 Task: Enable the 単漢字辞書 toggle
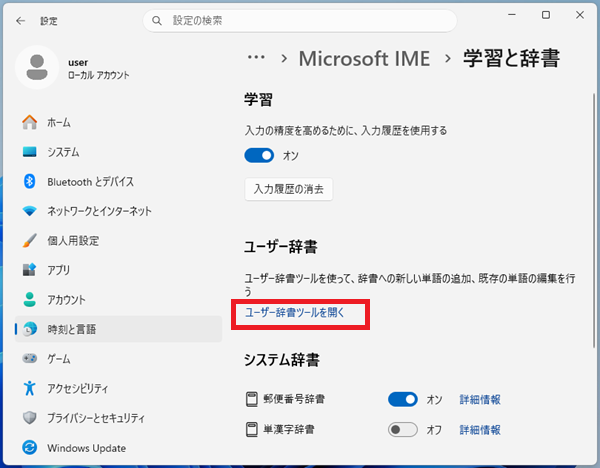403,430
